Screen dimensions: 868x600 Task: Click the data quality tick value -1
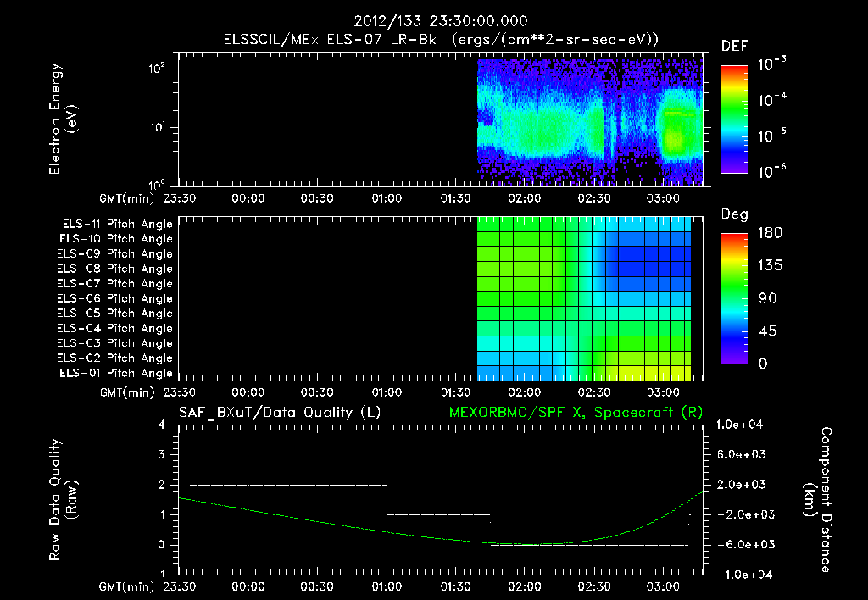click(159, 575)
